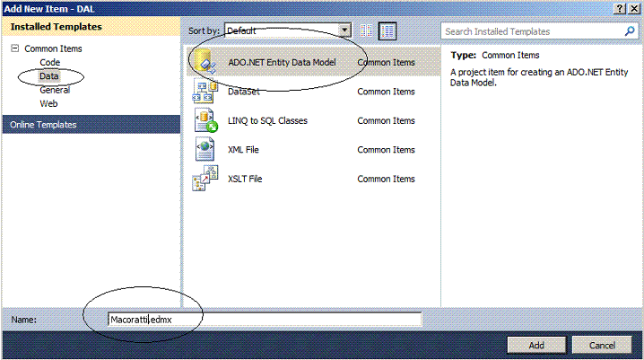
Task: Click Common Items text in LINQ to SQL row
Action: point(386,121)
